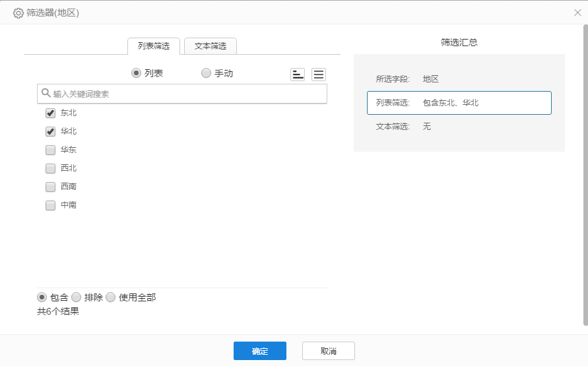Uncheck the 东北 checkbox
This screenshot has width=588, height=366.
(50, 113)
